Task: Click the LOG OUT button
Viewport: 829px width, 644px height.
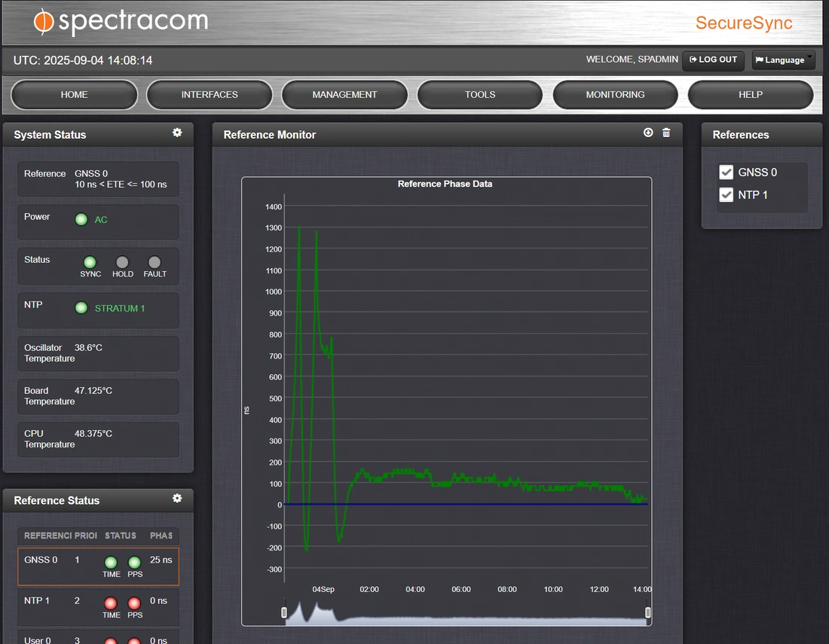Action: coord(713,60)
